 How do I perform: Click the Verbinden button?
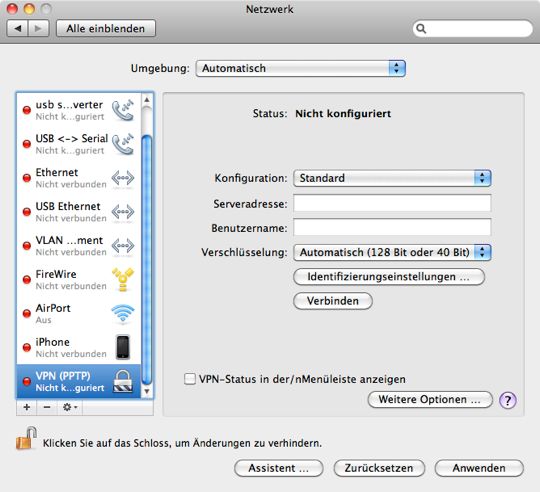coord(333,301)
